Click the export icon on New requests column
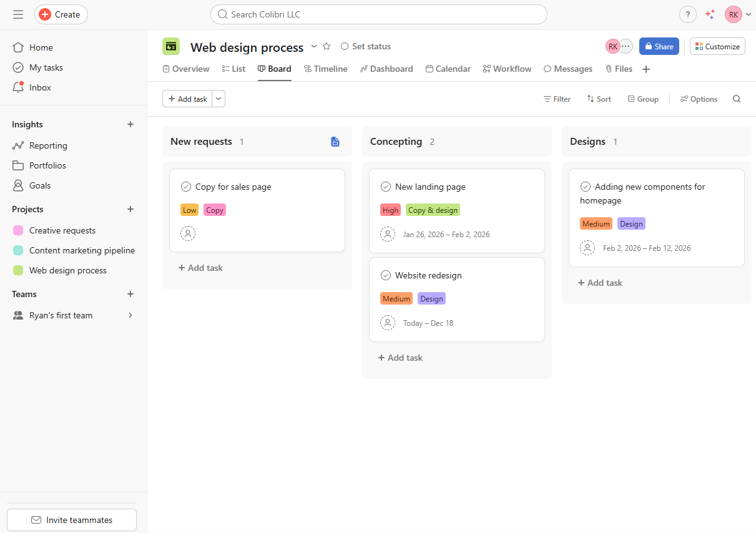The image size is (756, 533). coord(335,142)
